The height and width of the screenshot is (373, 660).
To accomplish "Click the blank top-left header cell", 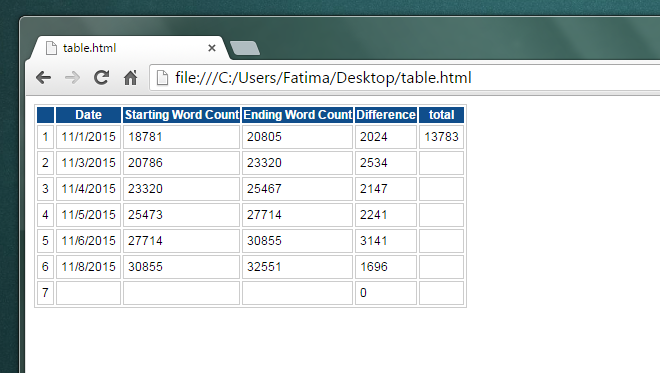I will (x=45, y=115).
